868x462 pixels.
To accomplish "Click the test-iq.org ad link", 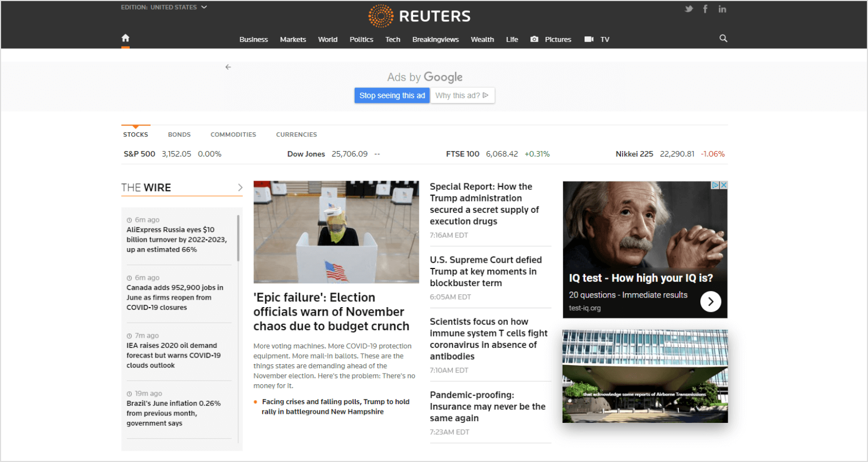I will point(585,308).
